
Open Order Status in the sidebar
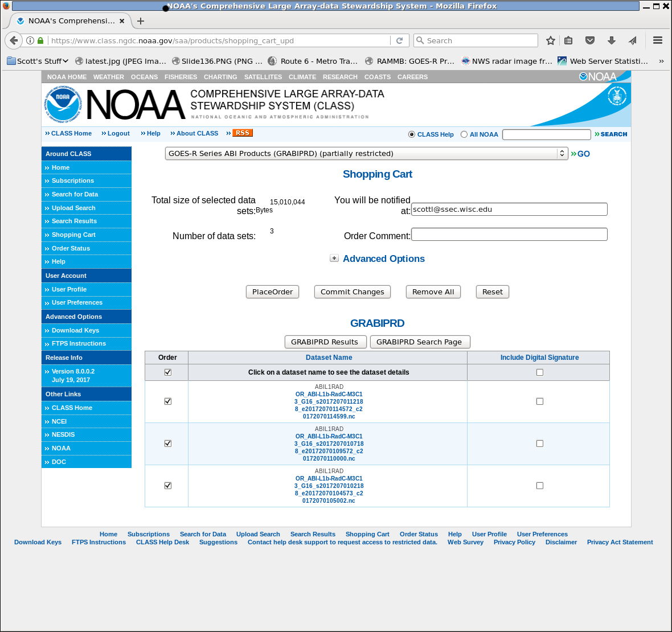[x=71, y=248]
